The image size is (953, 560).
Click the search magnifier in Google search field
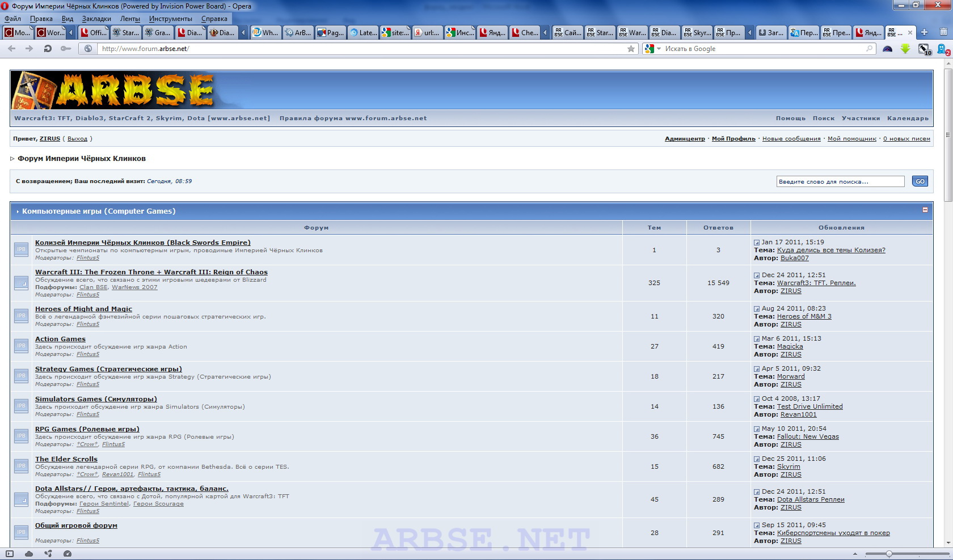[869, 49]
